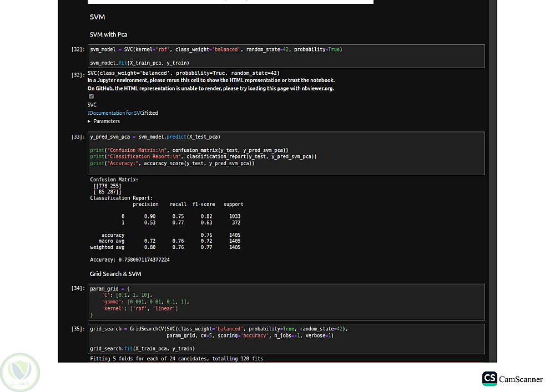Click the [[778 255] matrix row
555x392 pixels.
[107, 186]
